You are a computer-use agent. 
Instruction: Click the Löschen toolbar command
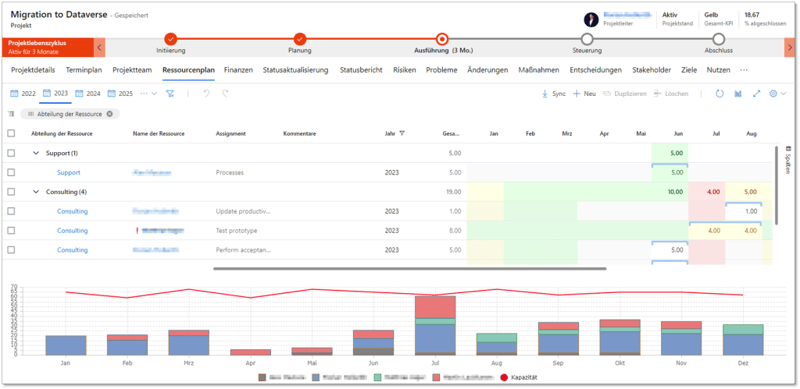tap(671, 94)
